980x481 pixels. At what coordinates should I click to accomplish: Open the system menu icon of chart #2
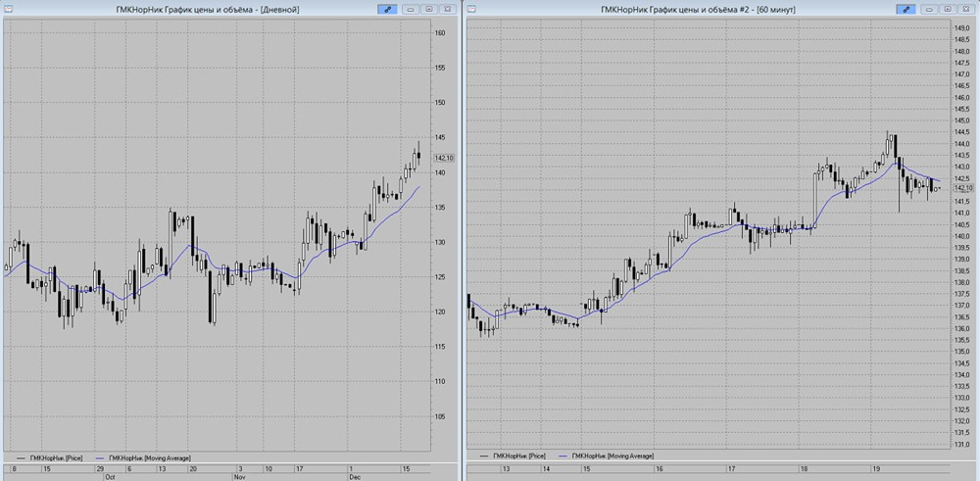472,10
